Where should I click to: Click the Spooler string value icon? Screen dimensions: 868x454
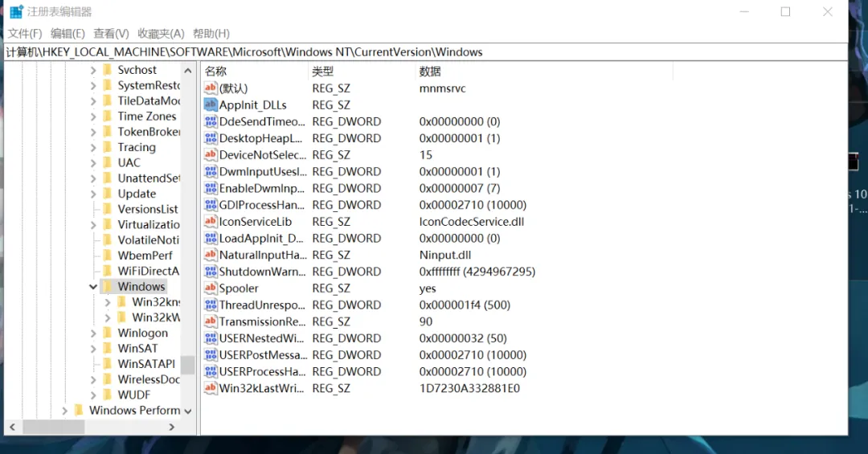[211, 288]
